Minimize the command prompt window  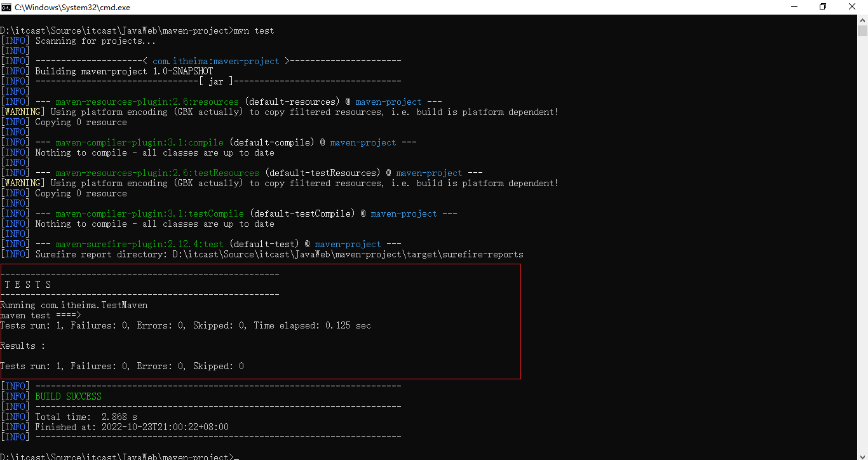point(794,7)
